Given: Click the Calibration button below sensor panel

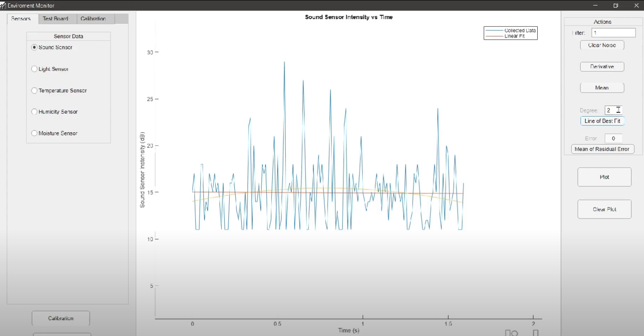Looking at the screenshot, I should coord(61,318).
